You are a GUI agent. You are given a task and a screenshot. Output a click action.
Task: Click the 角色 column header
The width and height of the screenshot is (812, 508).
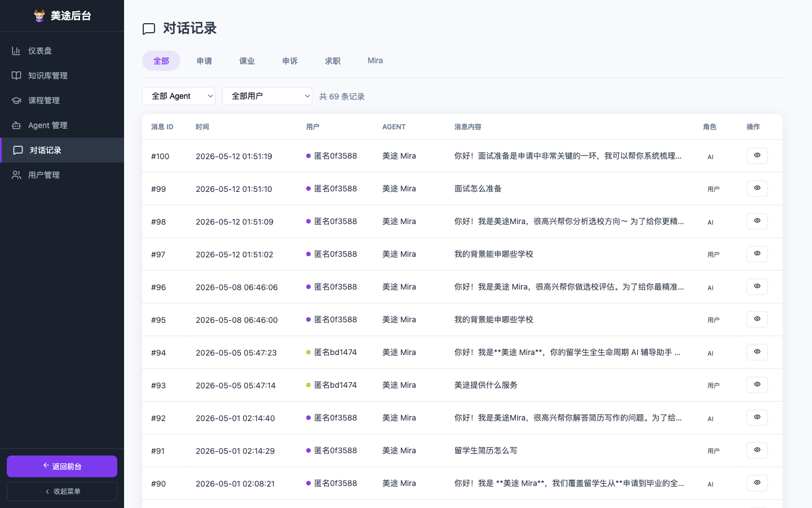pyautogui.click(x=710, y=127)
